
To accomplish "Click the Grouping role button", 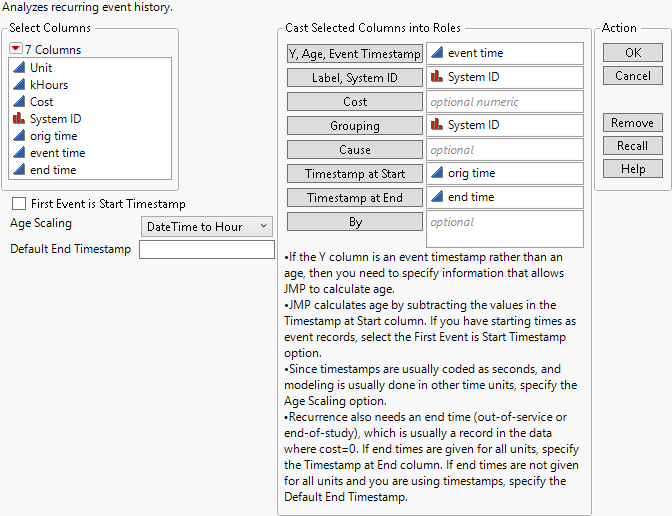I will point(355,126).
